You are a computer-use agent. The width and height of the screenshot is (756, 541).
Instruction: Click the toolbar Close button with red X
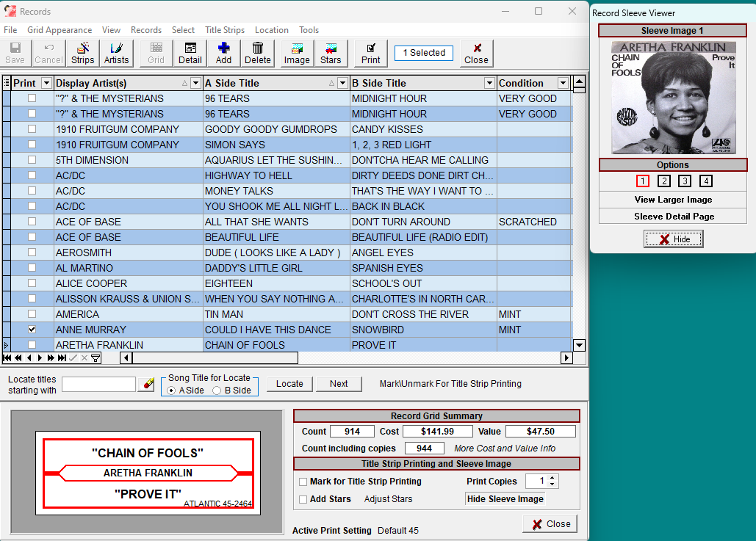476,53
